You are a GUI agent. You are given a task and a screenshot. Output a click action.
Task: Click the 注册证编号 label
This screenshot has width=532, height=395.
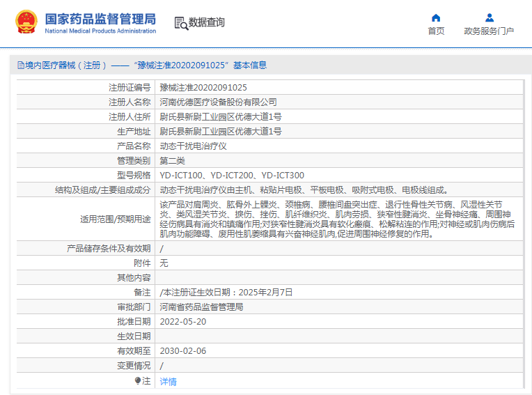(x=130, y=88)
